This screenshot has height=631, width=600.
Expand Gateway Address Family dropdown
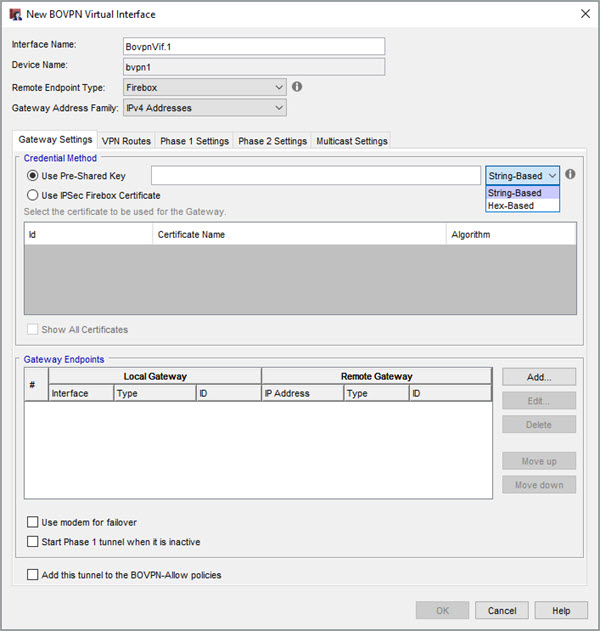coord(204,107)
